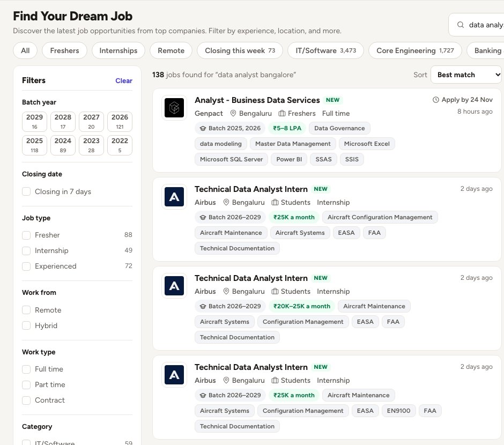The height and width of the screenshot is (445, 504).
Task: Filter by batch year 2027
Action: click(91, 122)
